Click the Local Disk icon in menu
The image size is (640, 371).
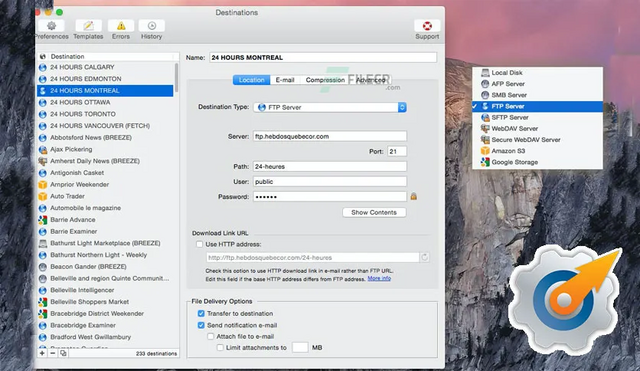coord(485,73)
